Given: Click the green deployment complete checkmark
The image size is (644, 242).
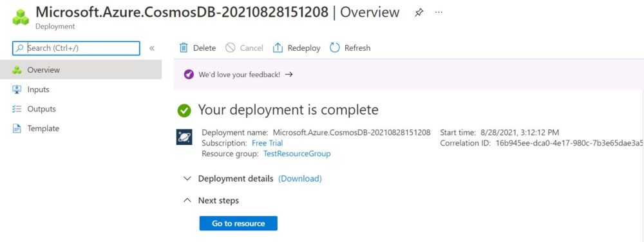Looking at the screenshot, I should [184, 110].
